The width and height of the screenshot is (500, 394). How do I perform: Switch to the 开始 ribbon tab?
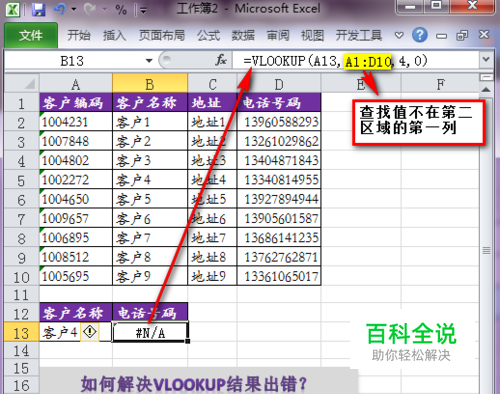click(79, 35)
